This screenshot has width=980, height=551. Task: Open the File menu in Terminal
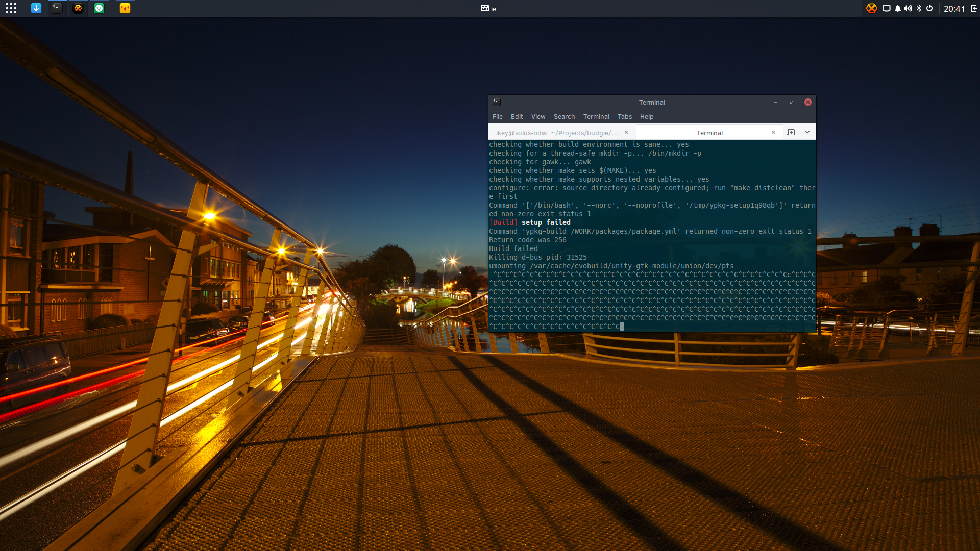pos(498,117)
